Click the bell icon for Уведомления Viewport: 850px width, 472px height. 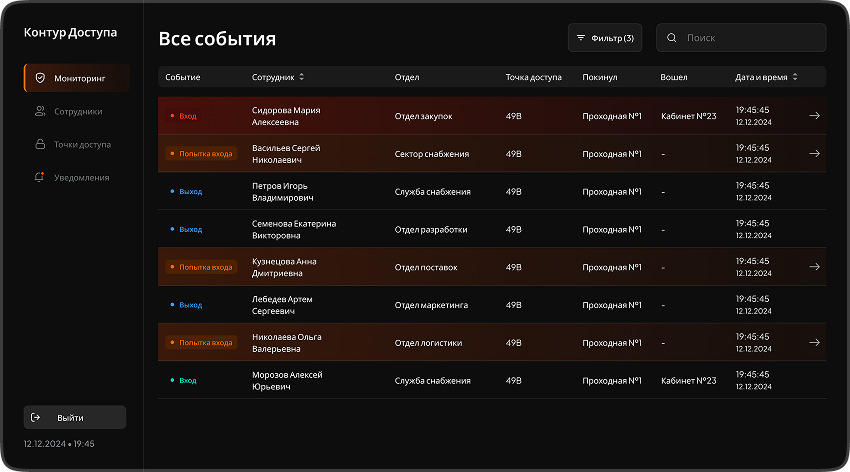click(40, 177)
